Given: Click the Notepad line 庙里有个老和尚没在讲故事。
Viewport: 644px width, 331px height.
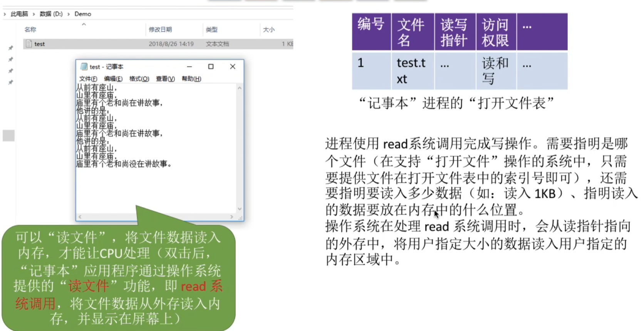Looking at the screenshot, I should [124, 164].
